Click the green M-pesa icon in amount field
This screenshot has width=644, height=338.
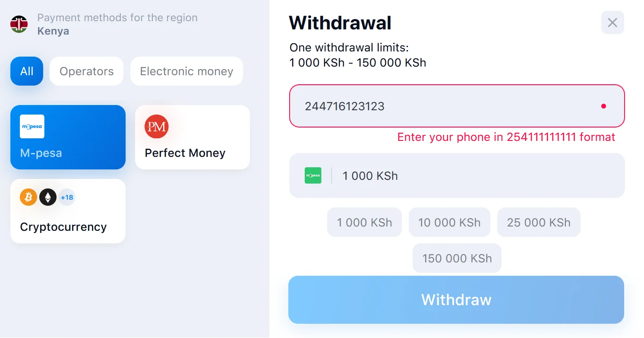[313, 175]
